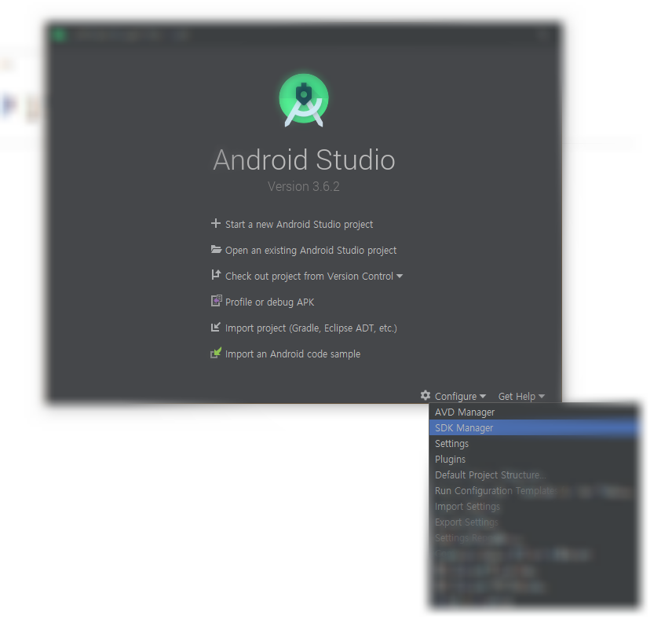Choose Import Settings menu entry
The height and width of the screenshot is (634, 672).
tap(534, 507)
